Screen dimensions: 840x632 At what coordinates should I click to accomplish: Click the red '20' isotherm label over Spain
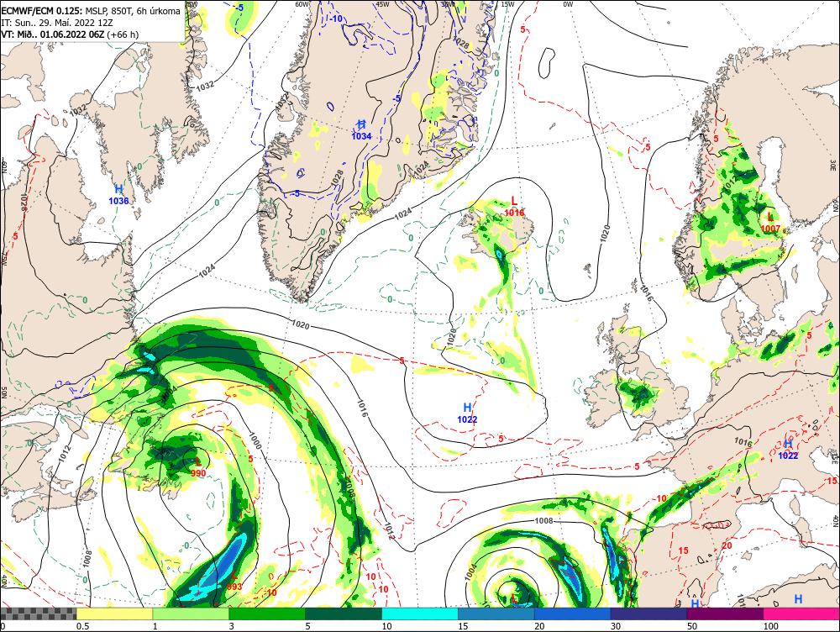pyautogui.click(x=727, y=545)
